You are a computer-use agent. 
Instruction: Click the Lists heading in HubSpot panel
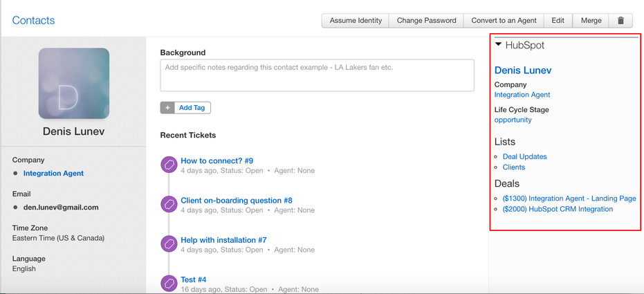[x=505, y=142]
